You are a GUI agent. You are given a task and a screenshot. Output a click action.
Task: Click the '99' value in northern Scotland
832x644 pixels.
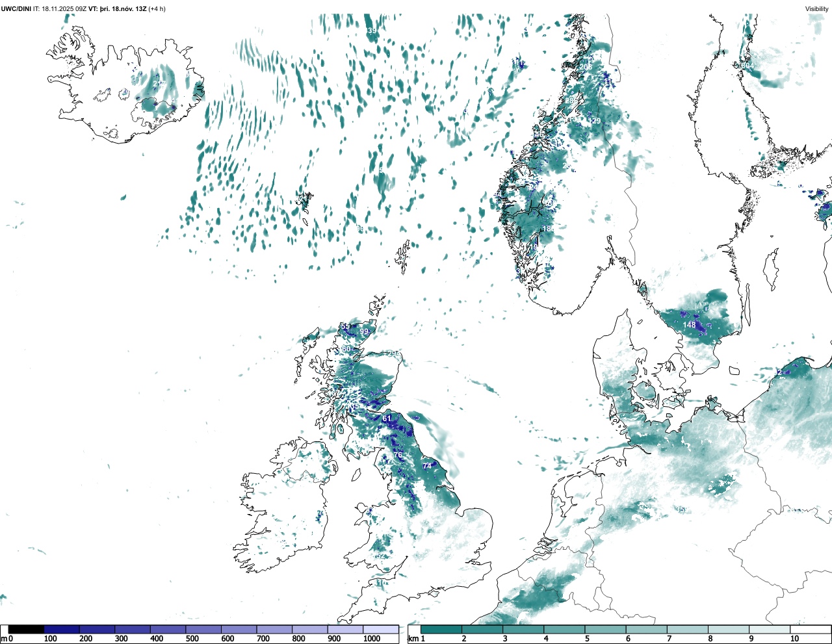pyautogui.click(x=364, y=331)
